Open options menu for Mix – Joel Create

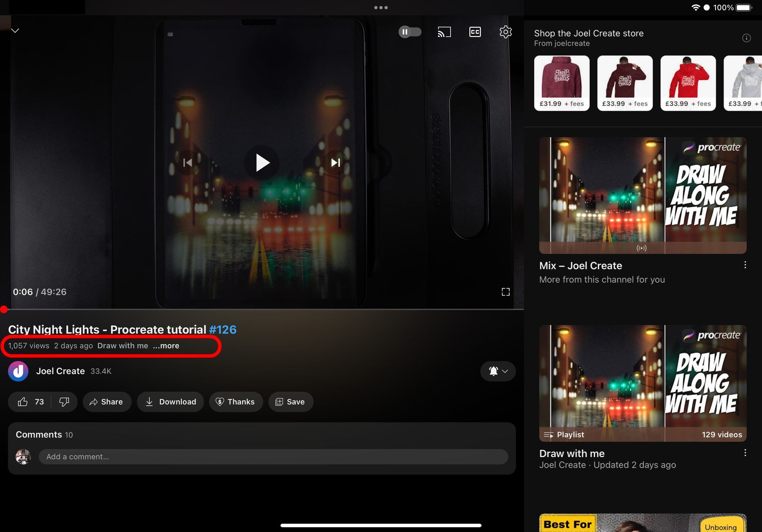[745, 265]
